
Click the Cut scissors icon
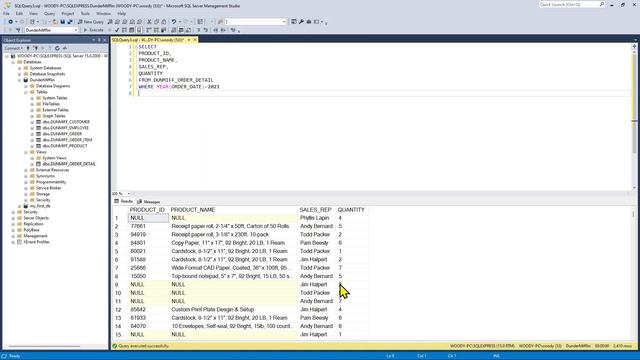pos(149,22)
